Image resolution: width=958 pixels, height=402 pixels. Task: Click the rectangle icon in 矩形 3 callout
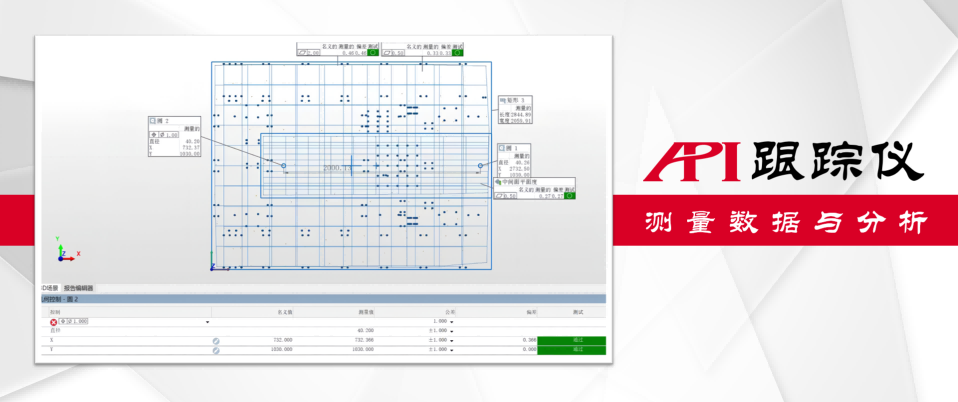(x=501, y=100)
